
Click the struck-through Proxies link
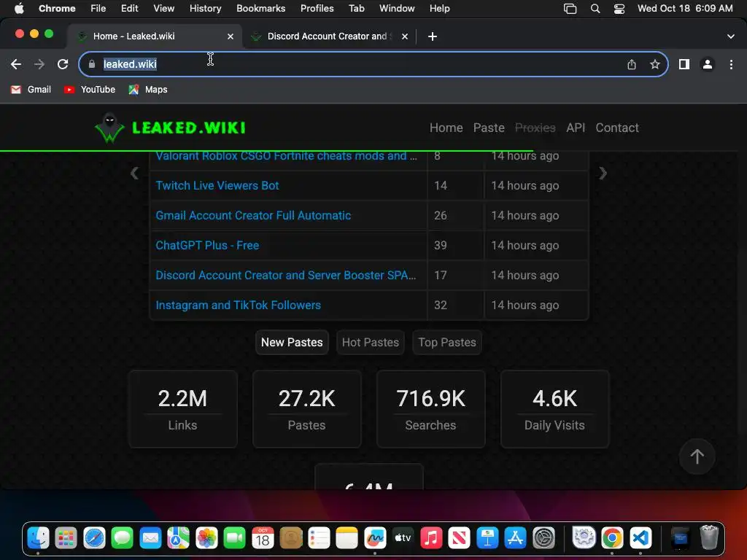(535, 128)
